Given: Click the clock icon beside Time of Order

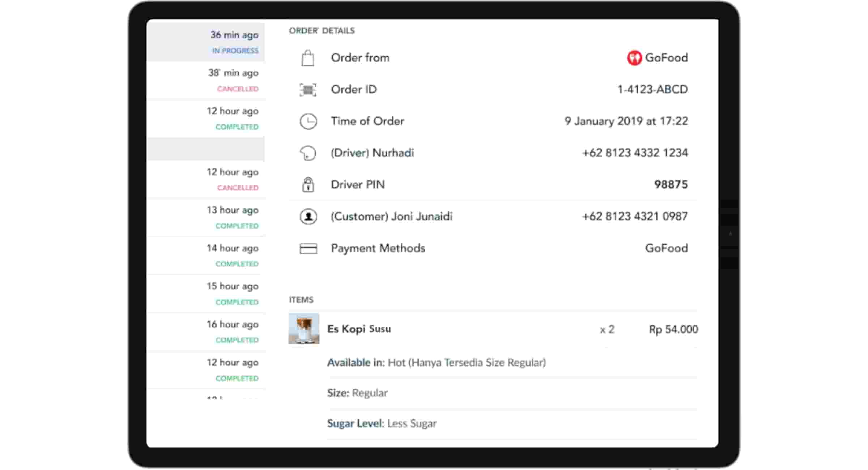Looking at the screenshot, I should tap(308, 121).
